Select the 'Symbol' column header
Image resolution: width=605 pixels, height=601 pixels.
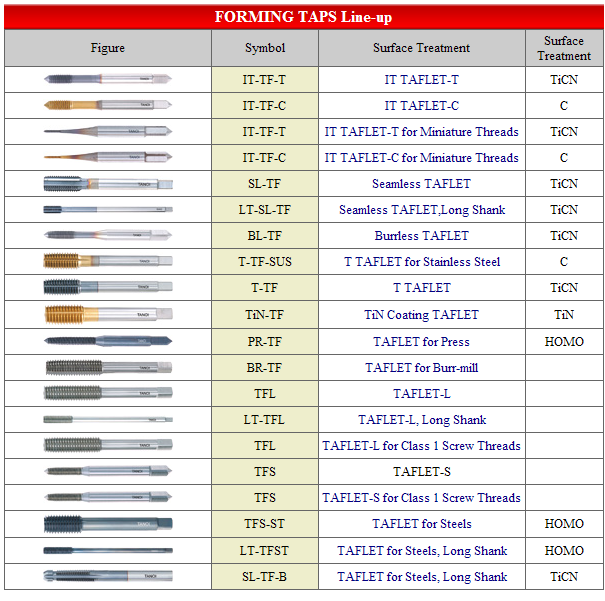click(x=265, y=48)
